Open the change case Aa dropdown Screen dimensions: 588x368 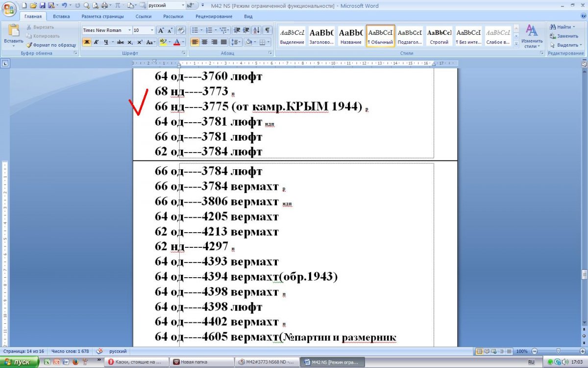151,42
